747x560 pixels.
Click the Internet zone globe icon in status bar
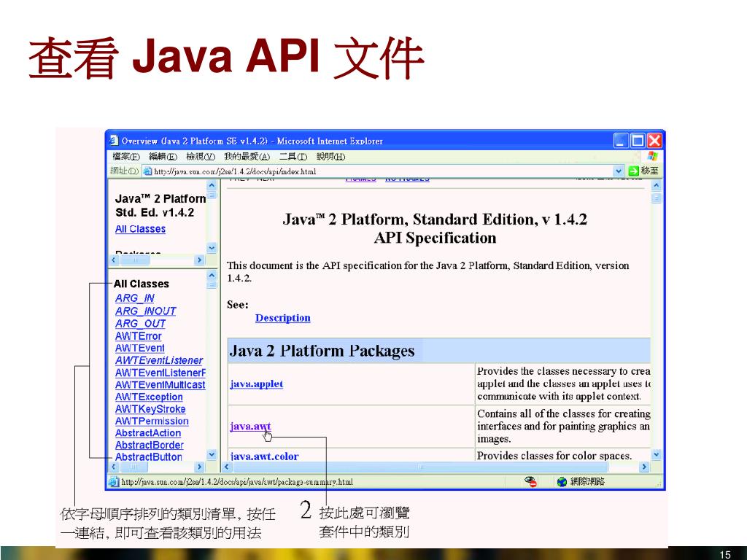point(562,482)
